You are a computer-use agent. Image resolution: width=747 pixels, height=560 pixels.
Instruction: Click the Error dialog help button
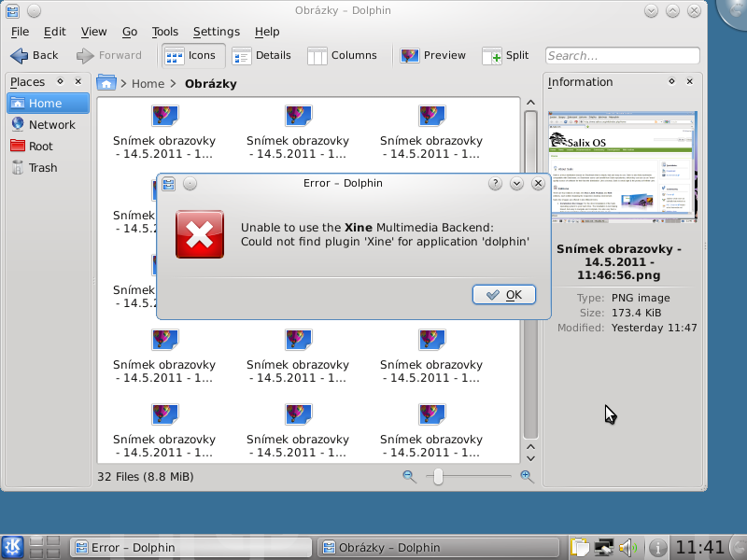pos(496,183)
